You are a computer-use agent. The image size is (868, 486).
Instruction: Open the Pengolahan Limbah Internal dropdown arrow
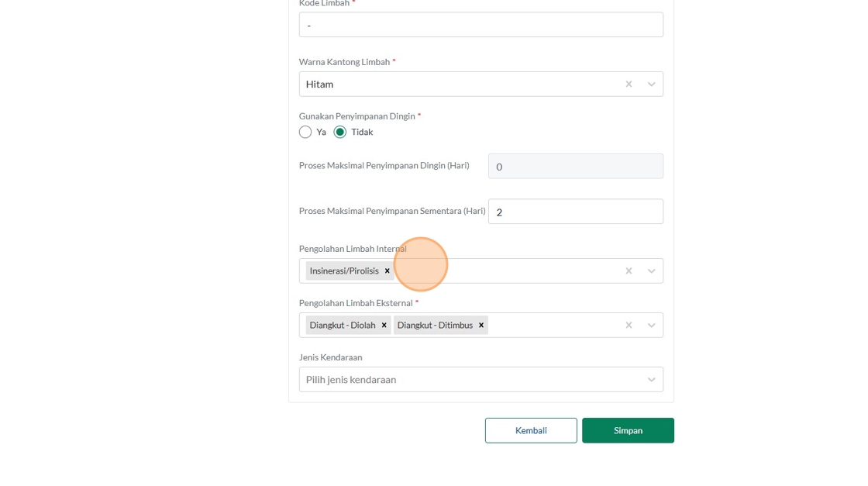coord(651,271)
